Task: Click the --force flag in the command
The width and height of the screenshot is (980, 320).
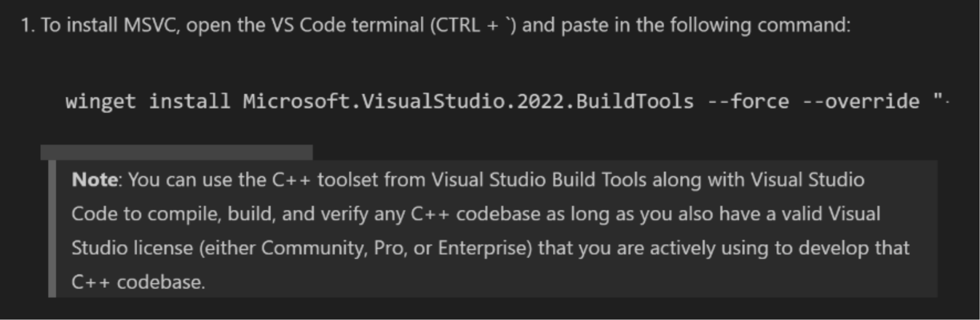Action: pos(748,102)
